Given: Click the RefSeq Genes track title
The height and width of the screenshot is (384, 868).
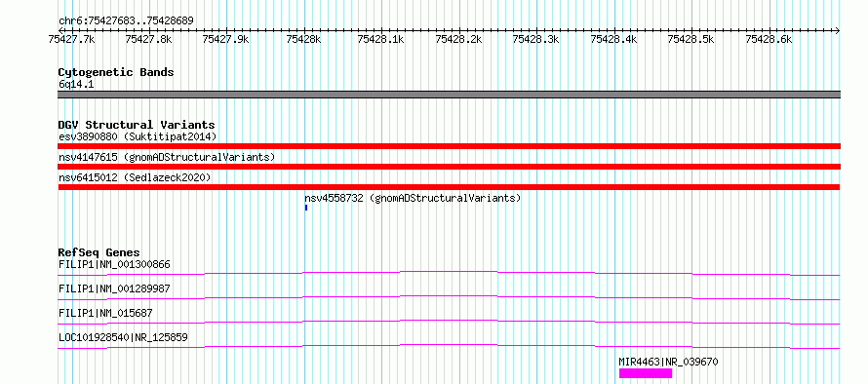Looking at the screenshot, I should [99, 252].
